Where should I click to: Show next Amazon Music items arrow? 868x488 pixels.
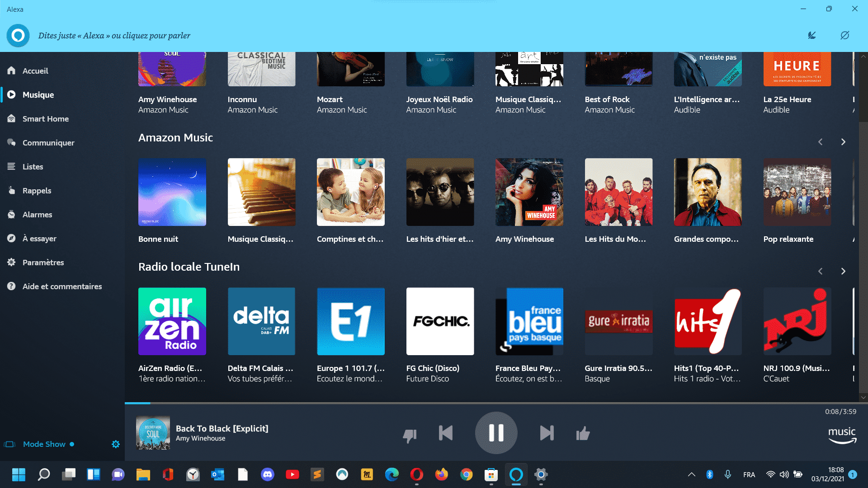click(x=843, y=142)
